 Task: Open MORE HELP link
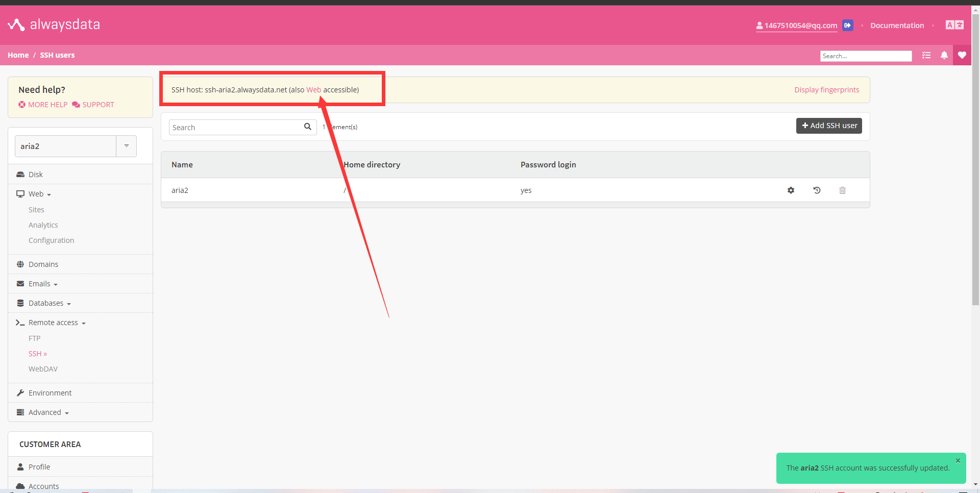[x=43, y=105]
